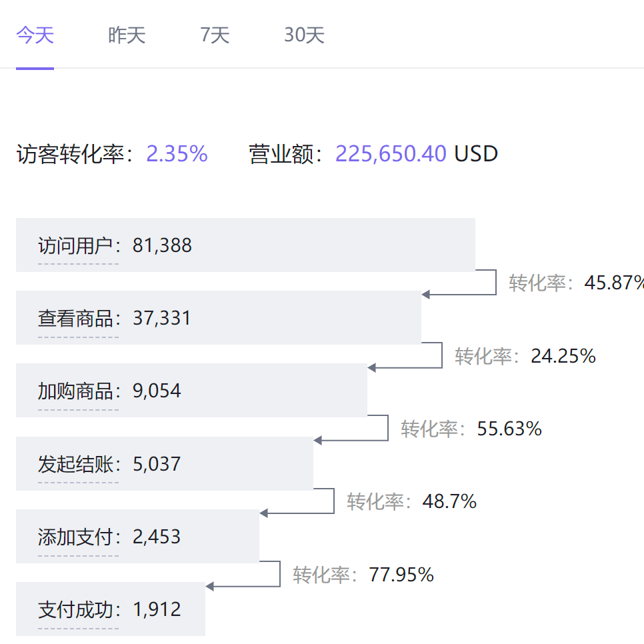Click the 24.25% conversion rate value
This screenshot has width=644, height=644.
pyautogui.click(x=563, y=356)
